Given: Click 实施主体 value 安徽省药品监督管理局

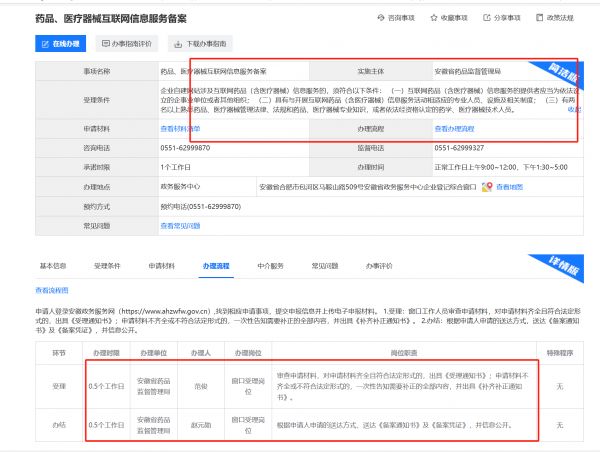Looking at the screenshot, I should [x=468, y=71].
